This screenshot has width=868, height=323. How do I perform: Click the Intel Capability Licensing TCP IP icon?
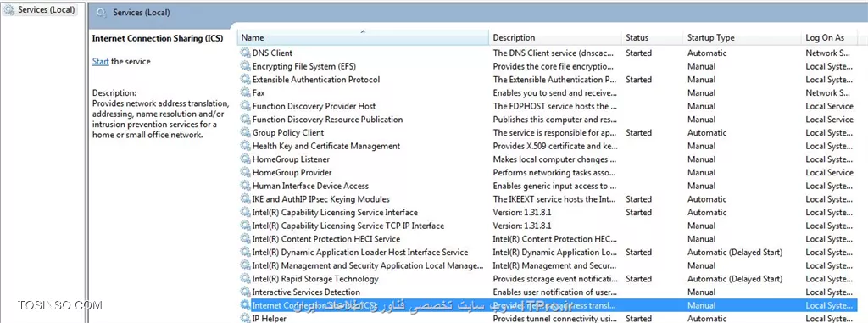pyautogui.click(x=245, y=226)
